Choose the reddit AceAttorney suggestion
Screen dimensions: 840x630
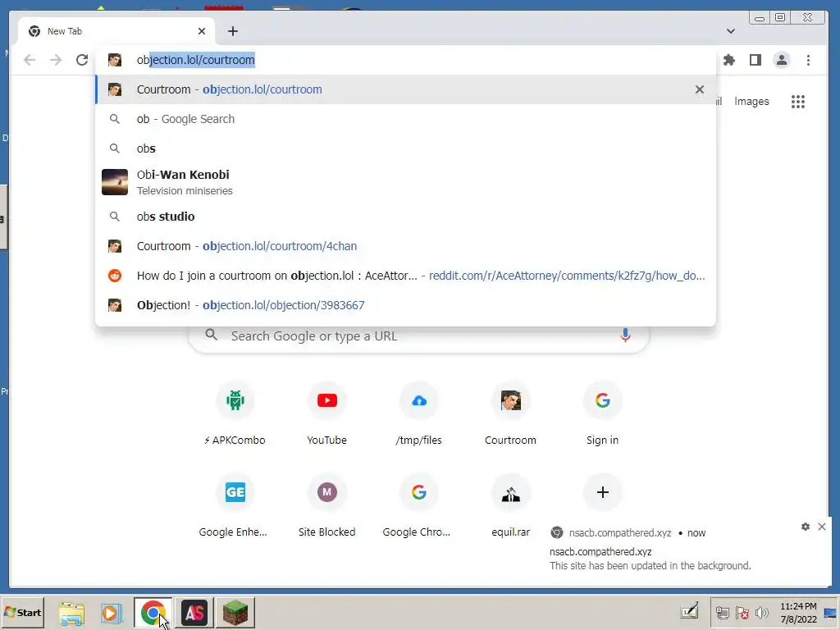point(405,276)
